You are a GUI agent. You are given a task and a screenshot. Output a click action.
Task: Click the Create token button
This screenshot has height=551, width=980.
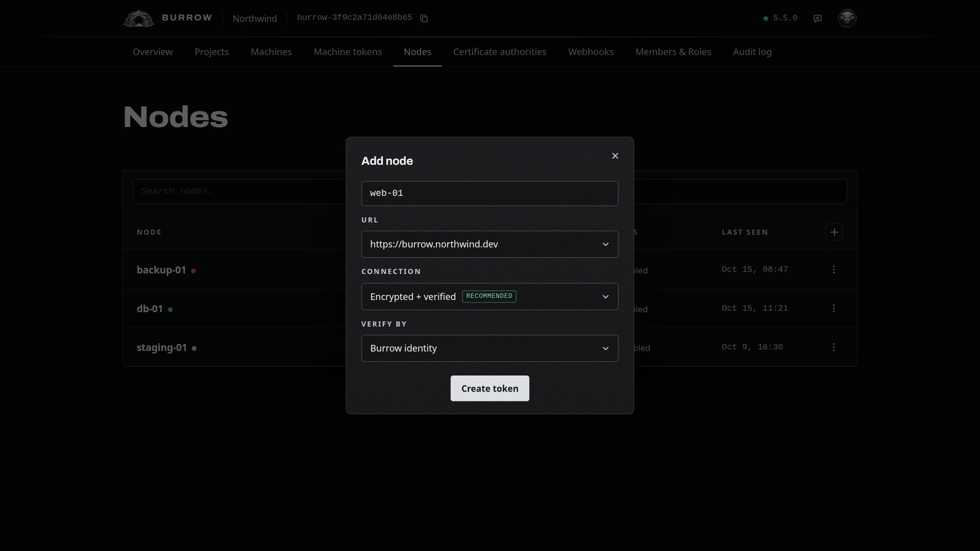pos(489,388)
